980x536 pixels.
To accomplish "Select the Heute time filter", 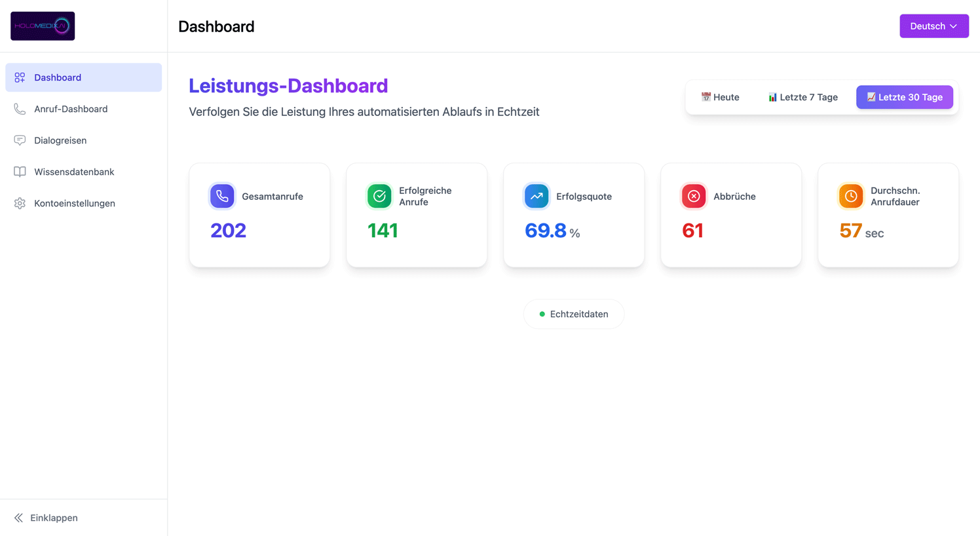I will click(720, 97).
